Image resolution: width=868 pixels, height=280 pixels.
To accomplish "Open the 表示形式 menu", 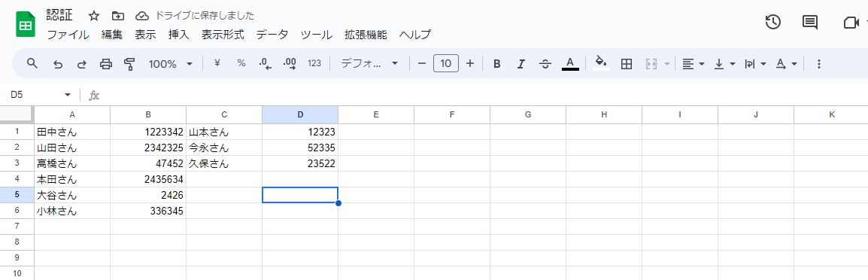I will [x=223, y=35].
